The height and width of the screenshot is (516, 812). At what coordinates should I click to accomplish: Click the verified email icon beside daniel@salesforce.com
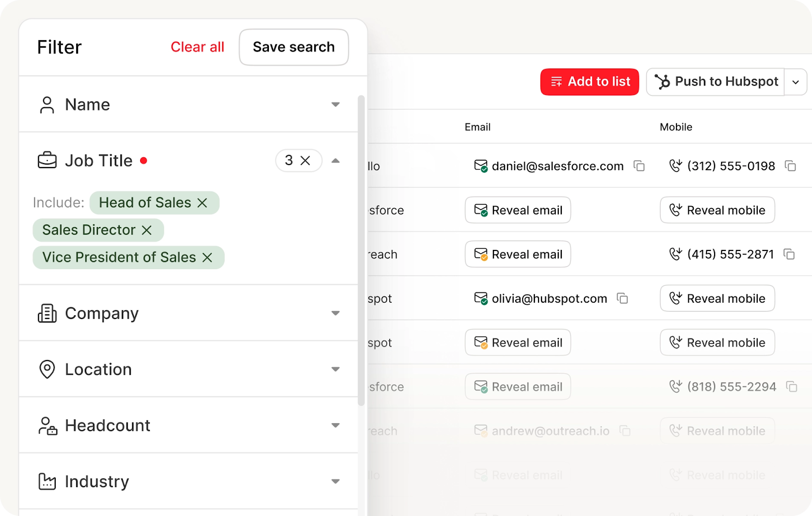tap(481, 166)
